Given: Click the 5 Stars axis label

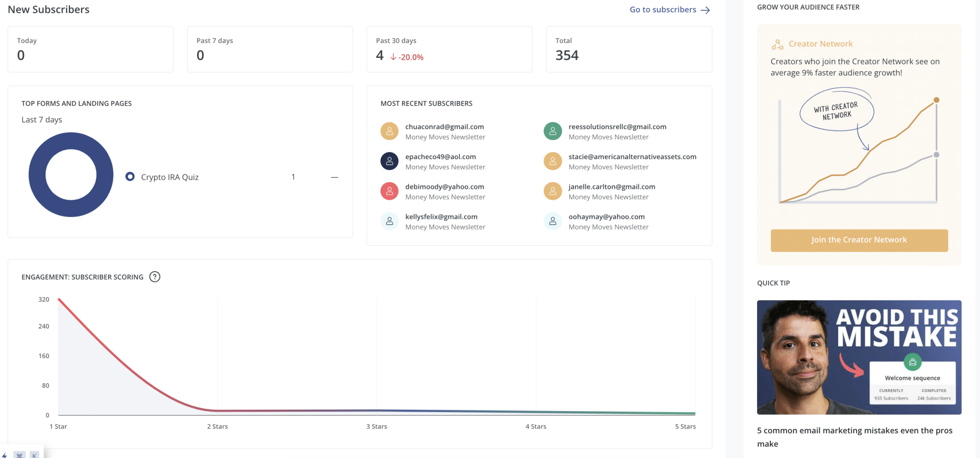Looking at the screenshot, I should tap(685, 426).
